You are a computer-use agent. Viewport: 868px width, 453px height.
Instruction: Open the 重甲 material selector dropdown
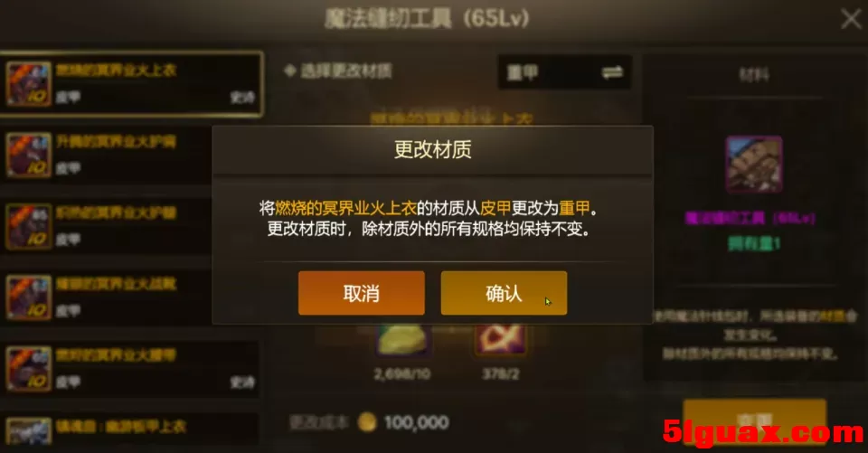click(564, 72)
